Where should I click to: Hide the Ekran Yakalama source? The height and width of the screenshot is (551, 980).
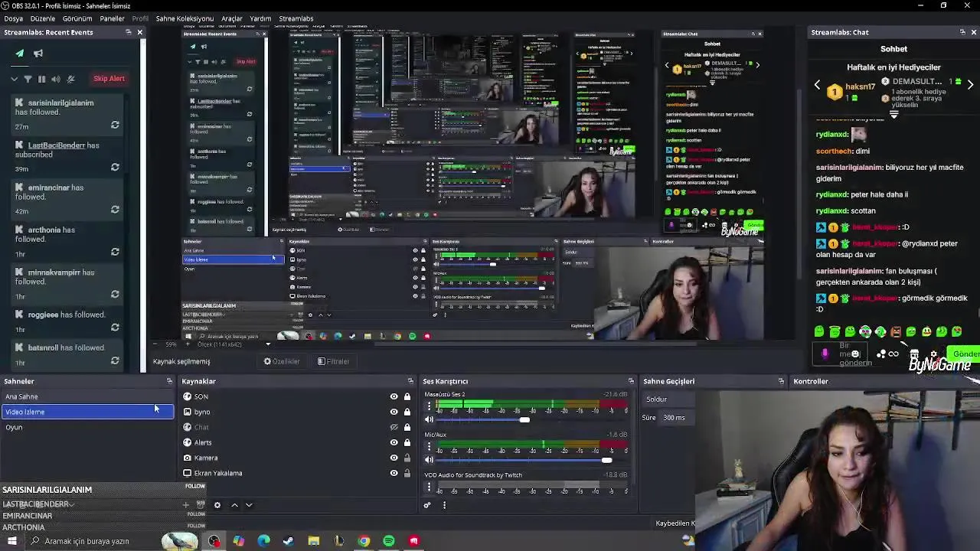[394, 473]
